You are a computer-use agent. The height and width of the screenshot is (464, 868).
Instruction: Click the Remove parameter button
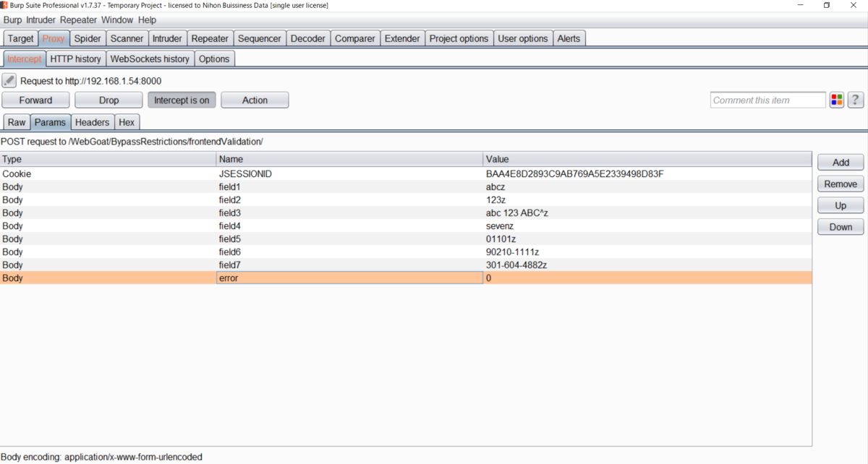pyautogui.click(x=841, y=184)
